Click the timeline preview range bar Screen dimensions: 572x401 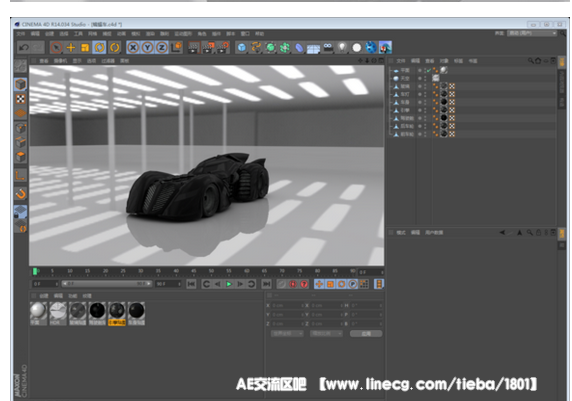pos(107,284)
